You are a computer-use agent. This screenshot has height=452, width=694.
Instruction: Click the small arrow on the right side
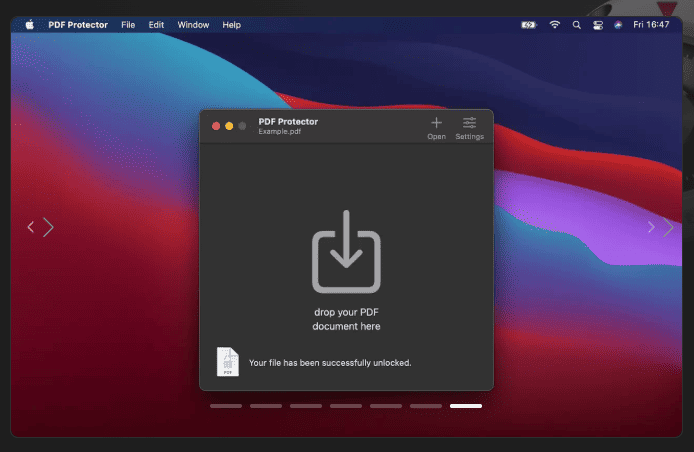point(651,227)
